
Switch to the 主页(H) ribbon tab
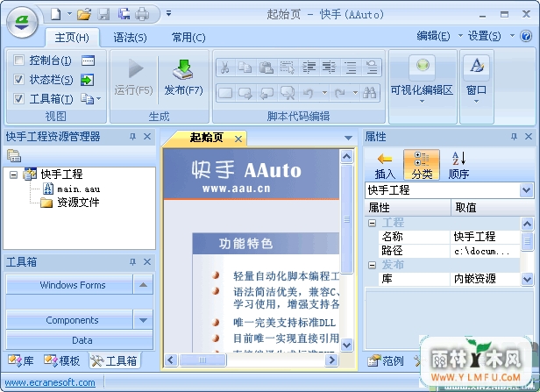[72, 37]
